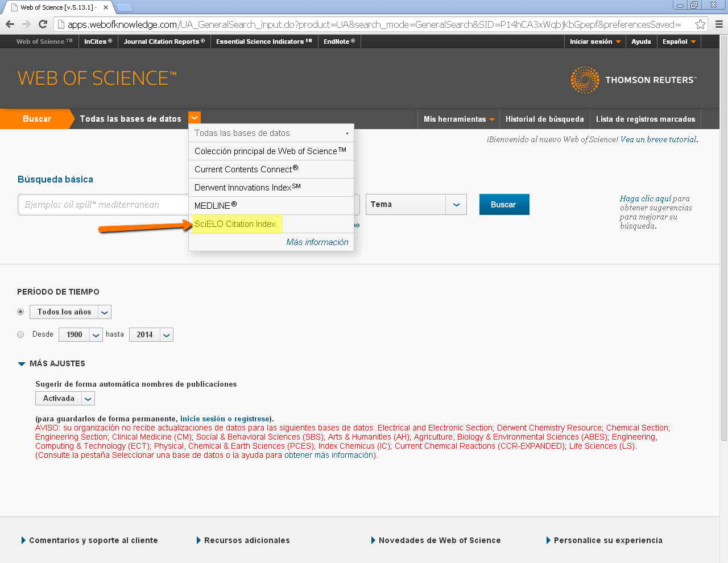Click the WEB OF SCIENCE title logo
Viewport: 728px width, 563px height.
point(97,78)
